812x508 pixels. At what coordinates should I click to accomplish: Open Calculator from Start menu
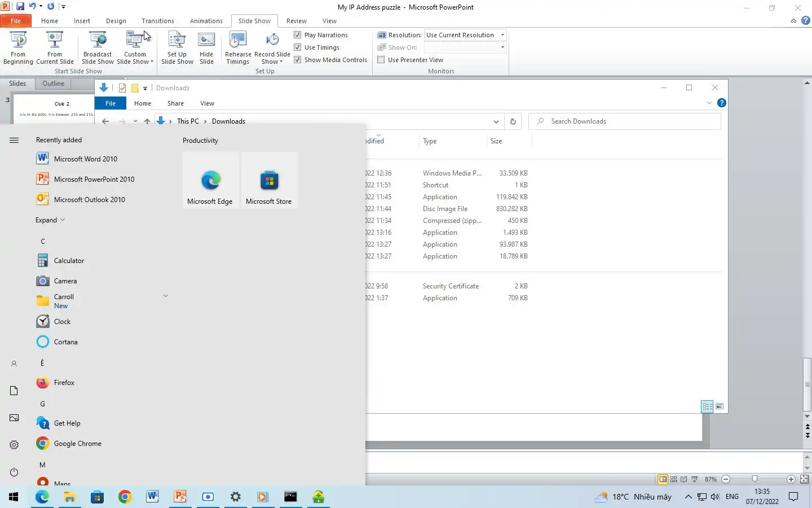pos(69,261)
